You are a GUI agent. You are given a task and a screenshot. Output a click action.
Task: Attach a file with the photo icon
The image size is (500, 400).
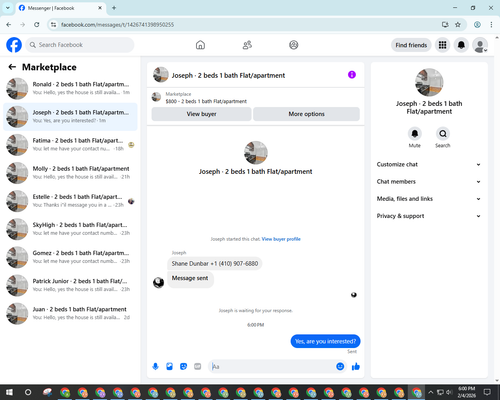170,367
